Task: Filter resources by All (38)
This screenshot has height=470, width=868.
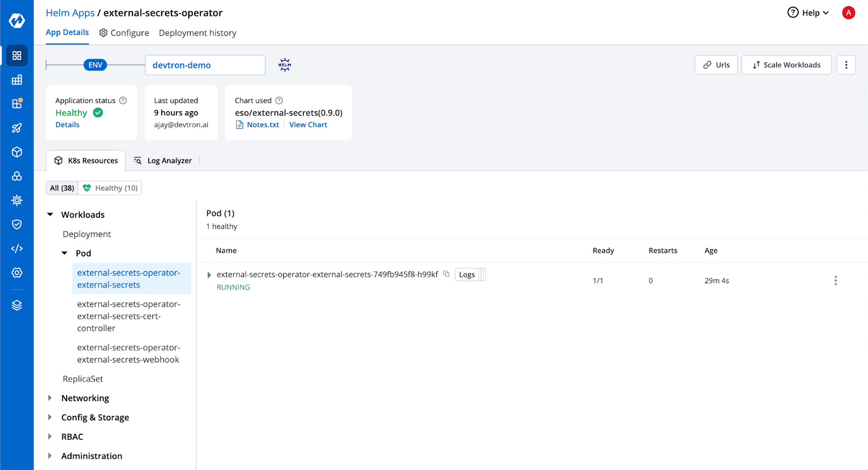Action: pos(62,188)
